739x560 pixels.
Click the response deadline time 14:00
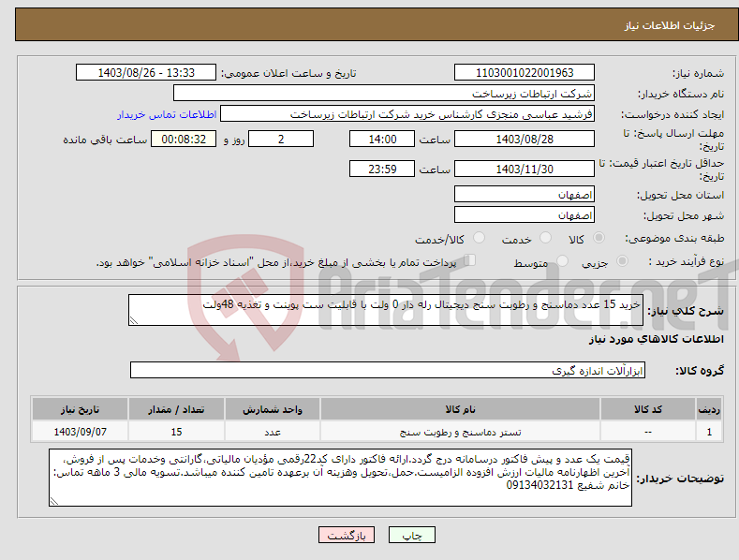(x=382, y=139)
